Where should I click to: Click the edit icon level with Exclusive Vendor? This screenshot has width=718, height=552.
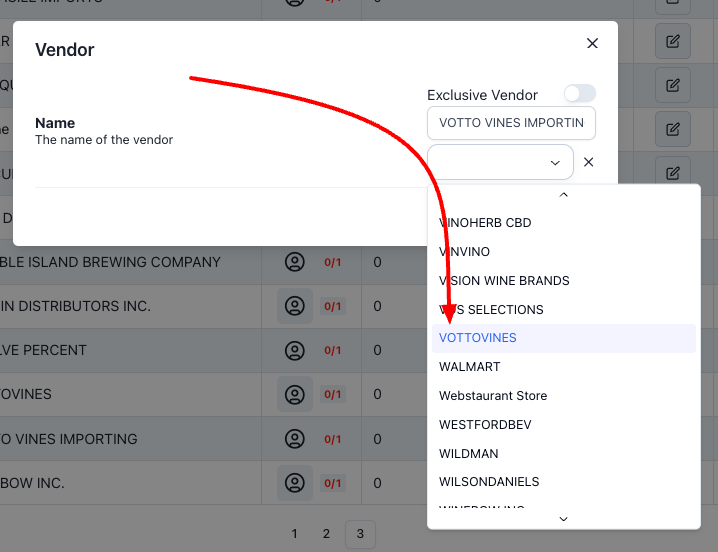coord(673,85)
